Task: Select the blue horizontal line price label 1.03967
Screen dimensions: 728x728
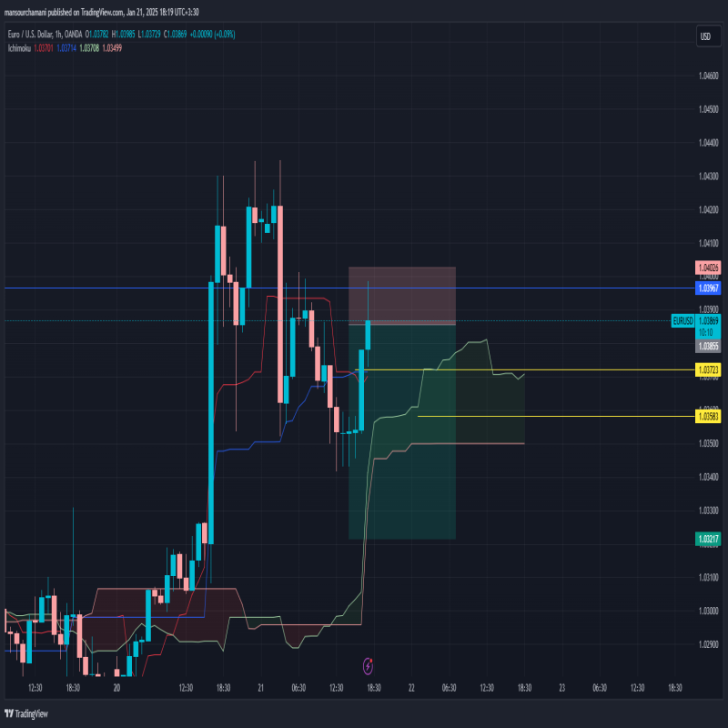Action: [x=708, y=288]
